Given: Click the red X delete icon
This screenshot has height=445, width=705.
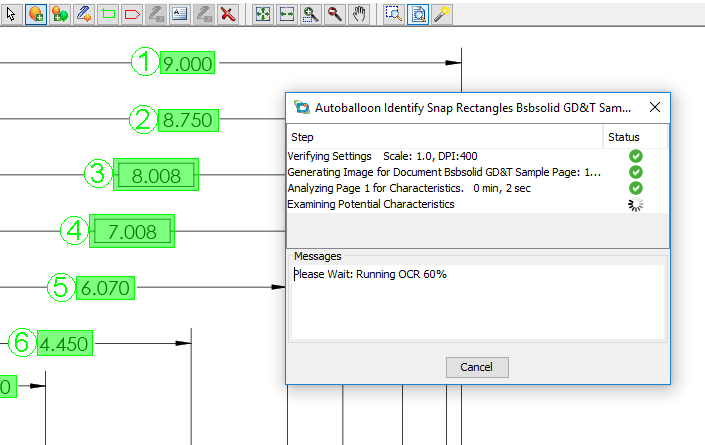Looking at the screenshot, I should click(x=228, y=14).
